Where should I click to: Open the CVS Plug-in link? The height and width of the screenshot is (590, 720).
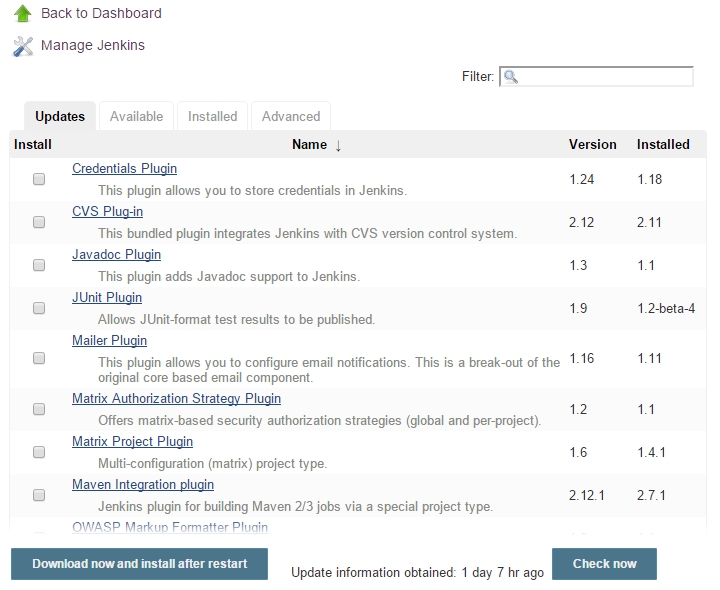pyautogui.click(x=107, y=212)
